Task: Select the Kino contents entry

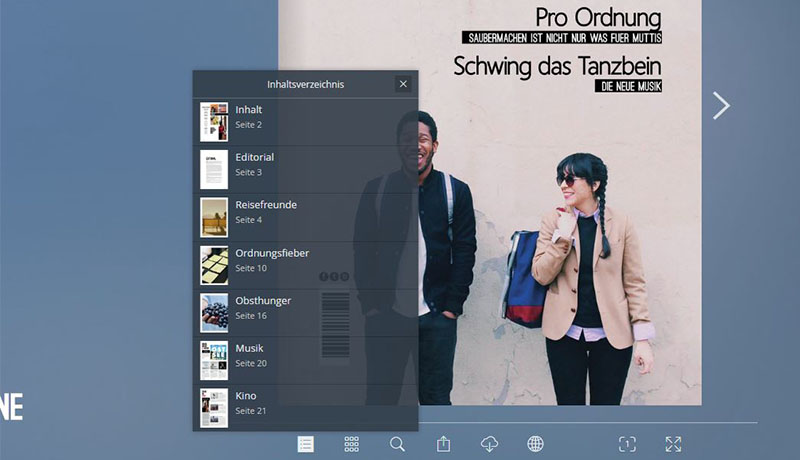Action: (x=305, y=408)
